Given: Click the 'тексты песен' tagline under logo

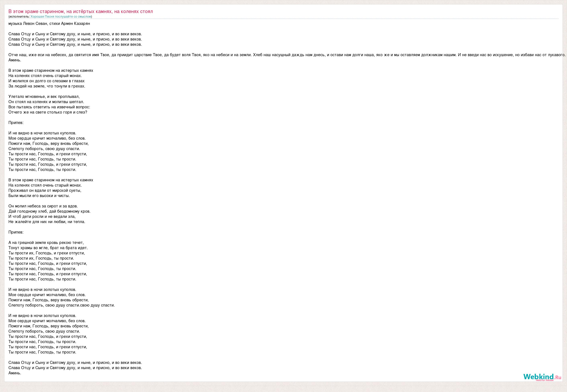Looking at the screenshot, I should 544,380.
